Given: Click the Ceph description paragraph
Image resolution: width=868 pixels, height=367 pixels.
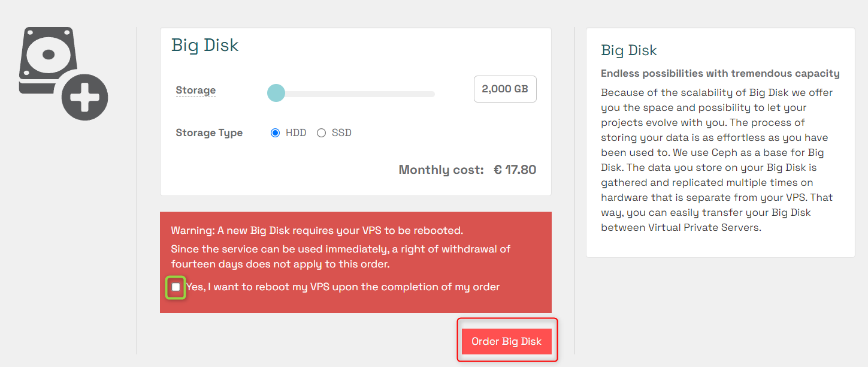Looking at the screenshot, I should [x=717, y=160].
